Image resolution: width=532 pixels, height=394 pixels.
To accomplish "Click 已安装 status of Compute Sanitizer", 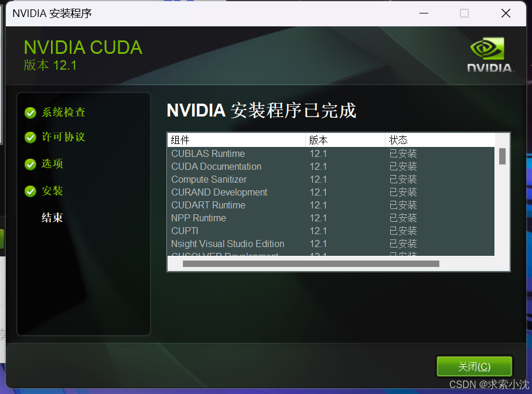I will (403, 179).
